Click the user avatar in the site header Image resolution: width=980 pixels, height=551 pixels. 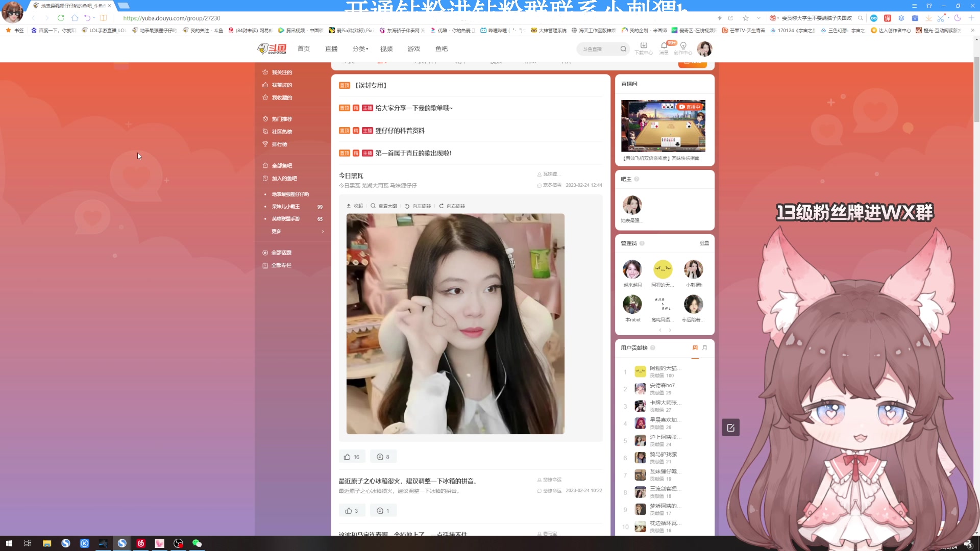[704, 48]
